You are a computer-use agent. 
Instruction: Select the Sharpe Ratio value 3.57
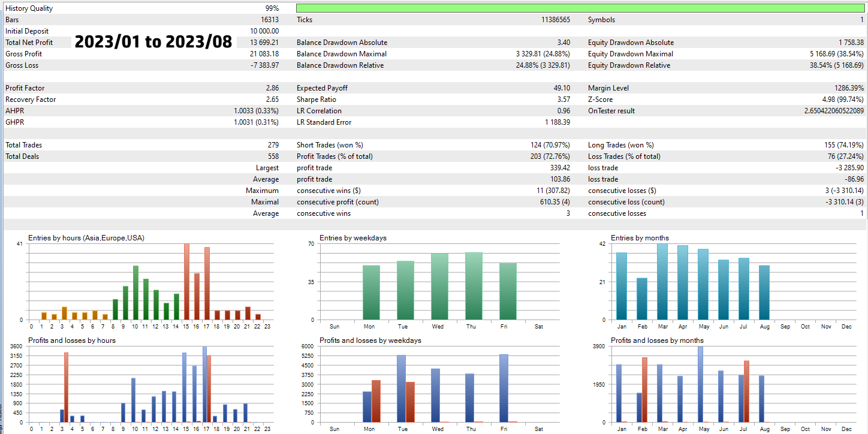[563, 100]
